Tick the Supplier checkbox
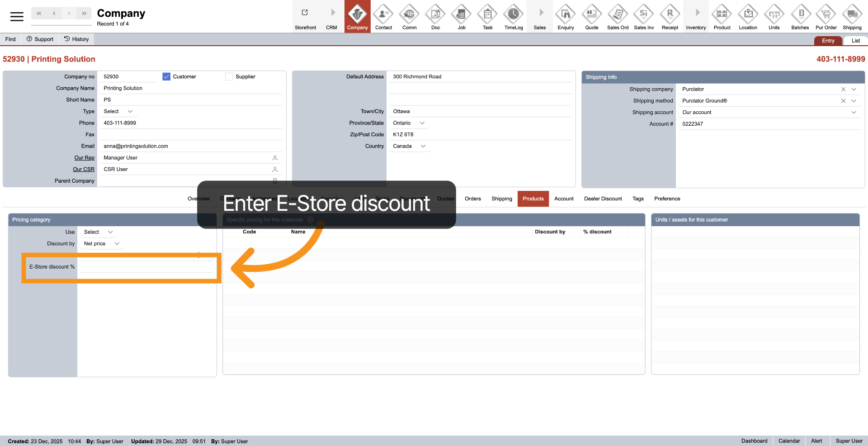This screenshot has width=868, height=446. point(229,77)
